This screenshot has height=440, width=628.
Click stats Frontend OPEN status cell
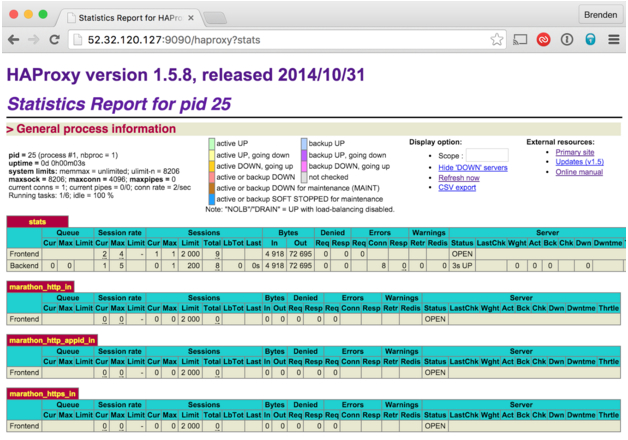pyautogui.click(x=462, y=254)
